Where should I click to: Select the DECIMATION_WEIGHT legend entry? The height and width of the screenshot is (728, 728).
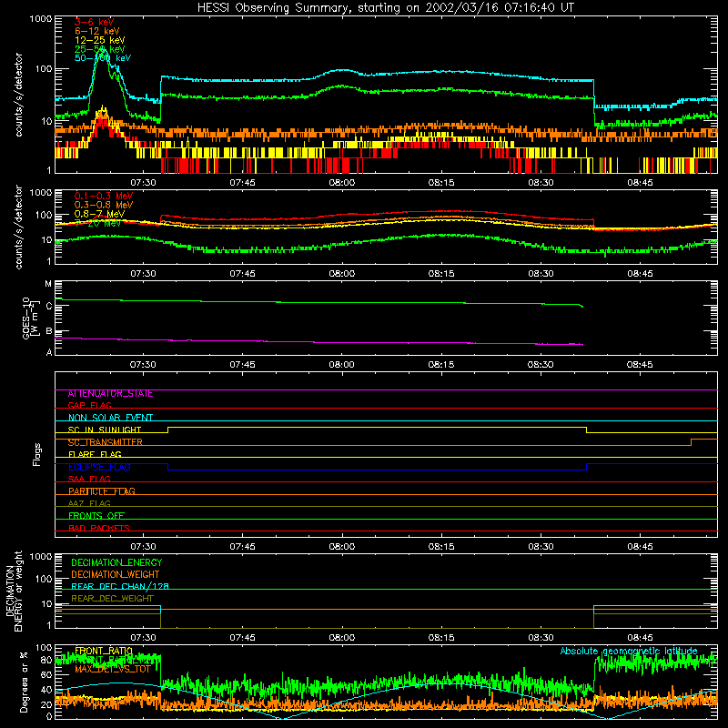click(x=116, y=574)
